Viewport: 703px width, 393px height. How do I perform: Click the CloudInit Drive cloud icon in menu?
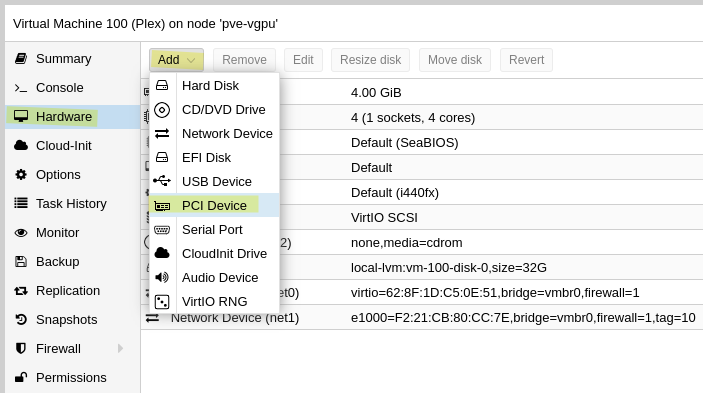pos(162,254)
